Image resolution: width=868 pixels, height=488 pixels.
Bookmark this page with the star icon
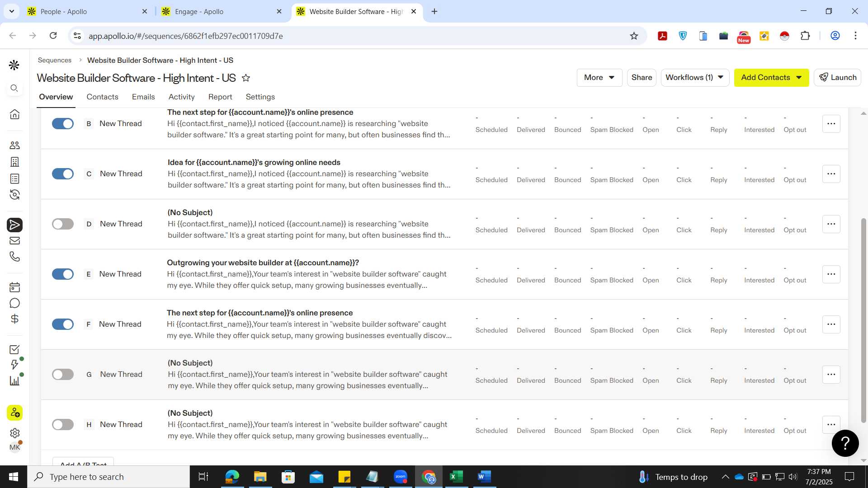pos(634,36)
